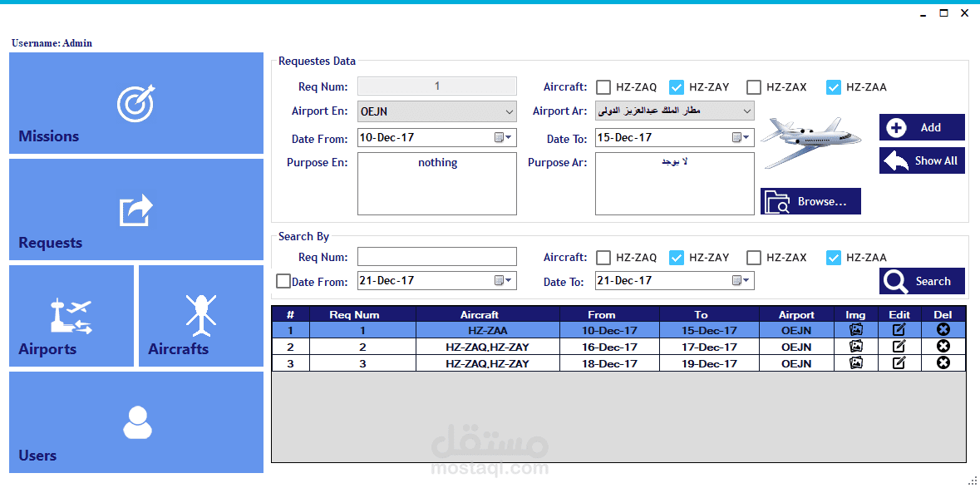Click the Search button
Image resolution: width=980 pixels, height=488 pixels.
(922, 281)
